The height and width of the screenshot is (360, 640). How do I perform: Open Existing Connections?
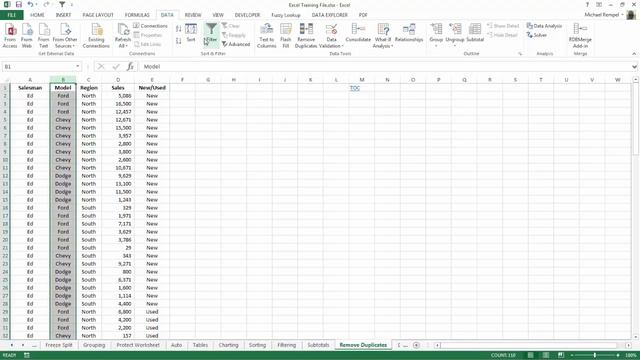click(96, 36)
